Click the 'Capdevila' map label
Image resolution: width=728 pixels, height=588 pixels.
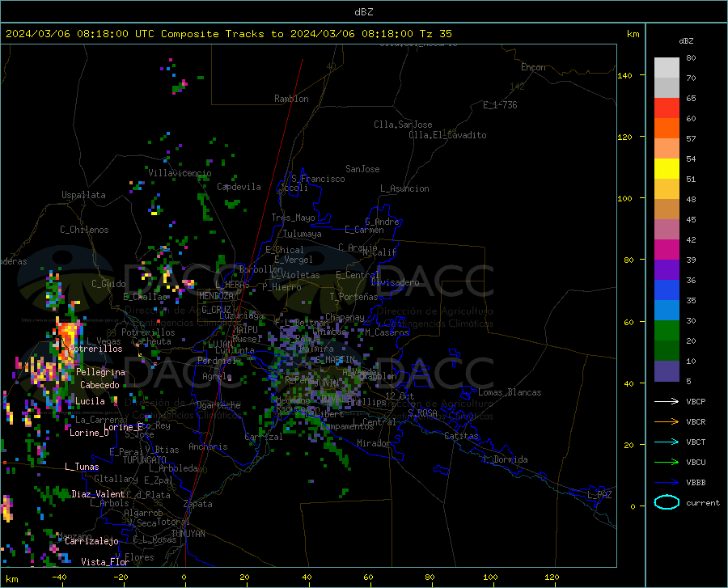tap(239, 187)
